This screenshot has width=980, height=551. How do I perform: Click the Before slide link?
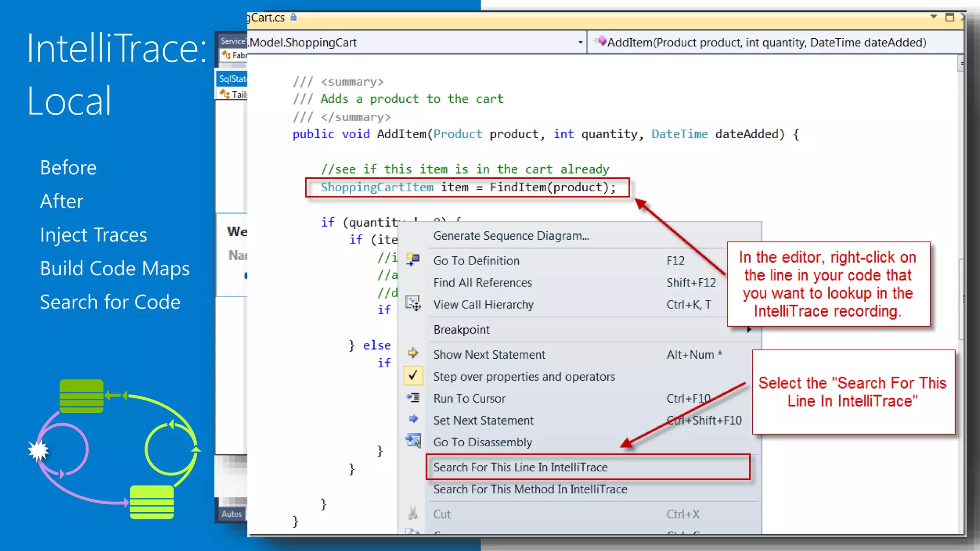pyautogui.click(x=68, y=168)
